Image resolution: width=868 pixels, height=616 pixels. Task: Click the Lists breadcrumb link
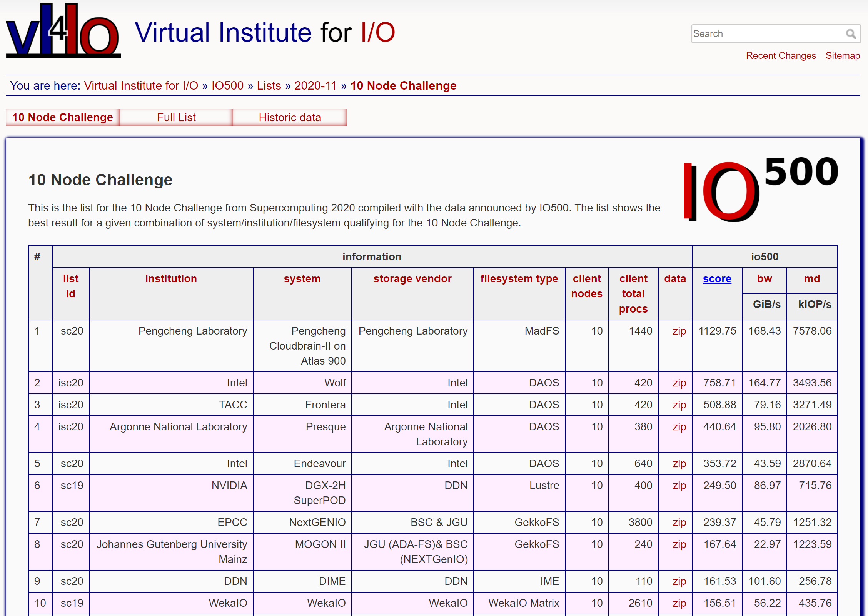(269, 85)
